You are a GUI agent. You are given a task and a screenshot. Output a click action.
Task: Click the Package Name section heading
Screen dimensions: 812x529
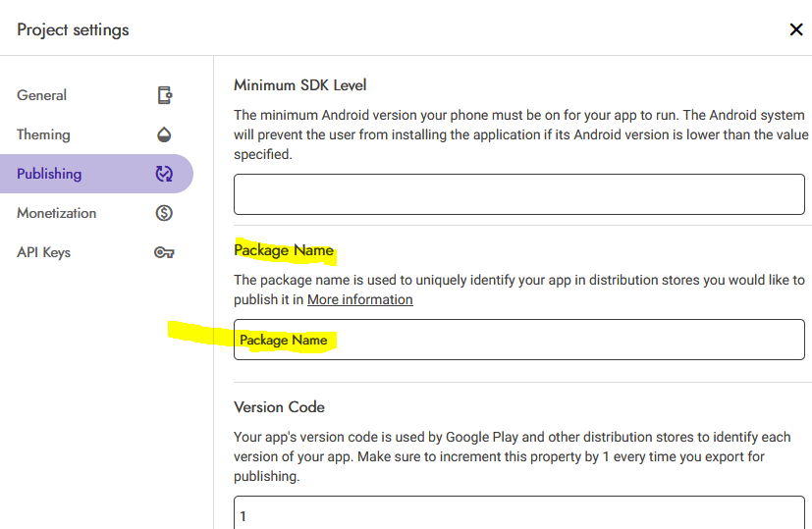coord(284,250)
